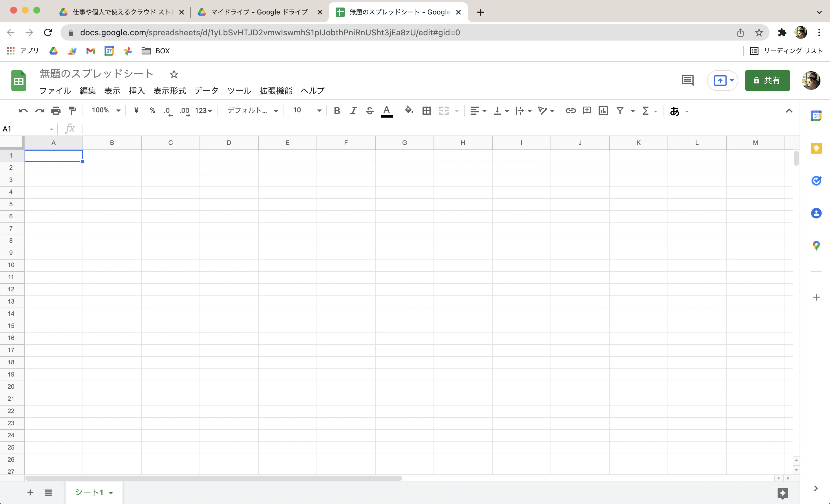The width and height of the screenshot is (830, 504).
Task: Open the 123 number format dropdown
Action: pos(204,110)
